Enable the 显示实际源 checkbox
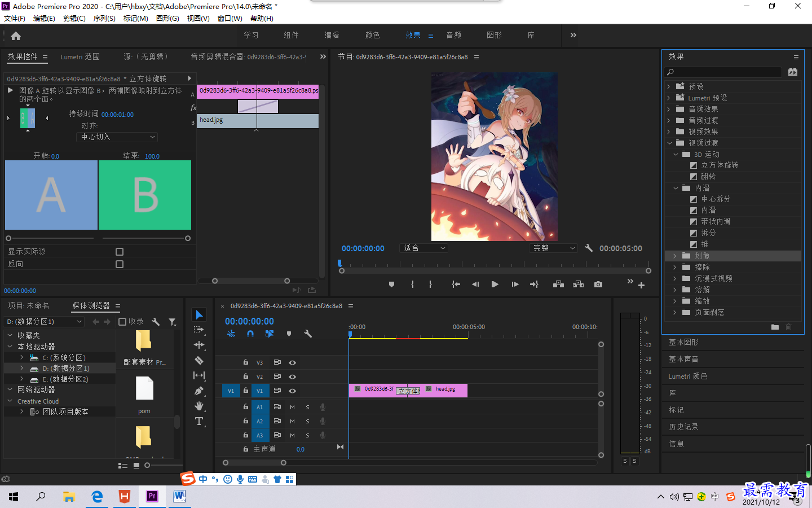 (120, 252)
